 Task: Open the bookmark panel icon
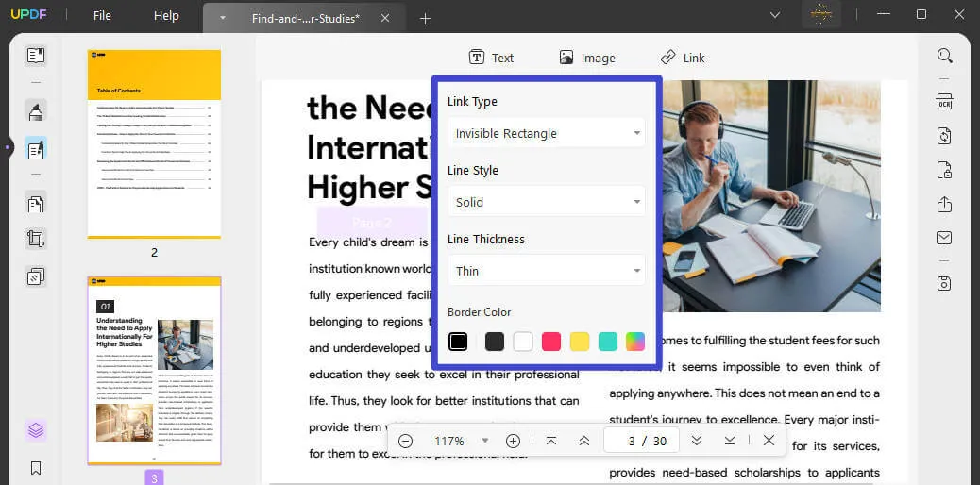[36, 468]
